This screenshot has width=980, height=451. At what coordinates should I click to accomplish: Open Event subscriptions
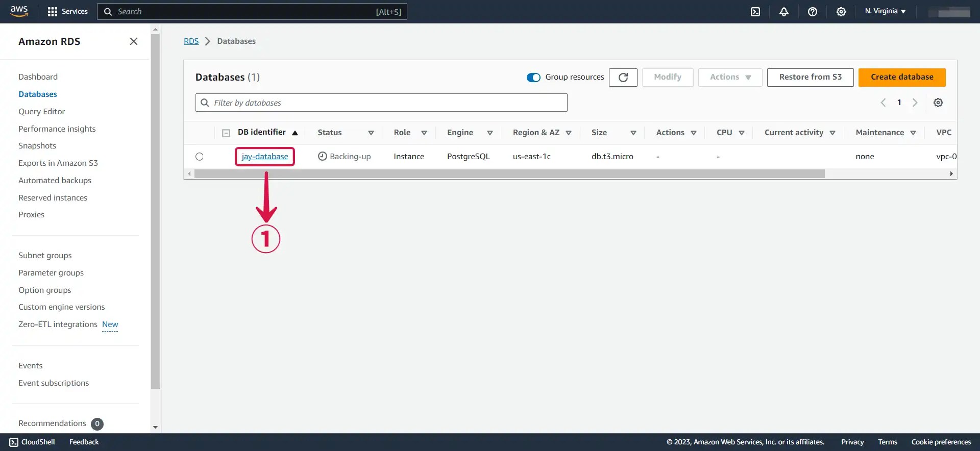54,383
